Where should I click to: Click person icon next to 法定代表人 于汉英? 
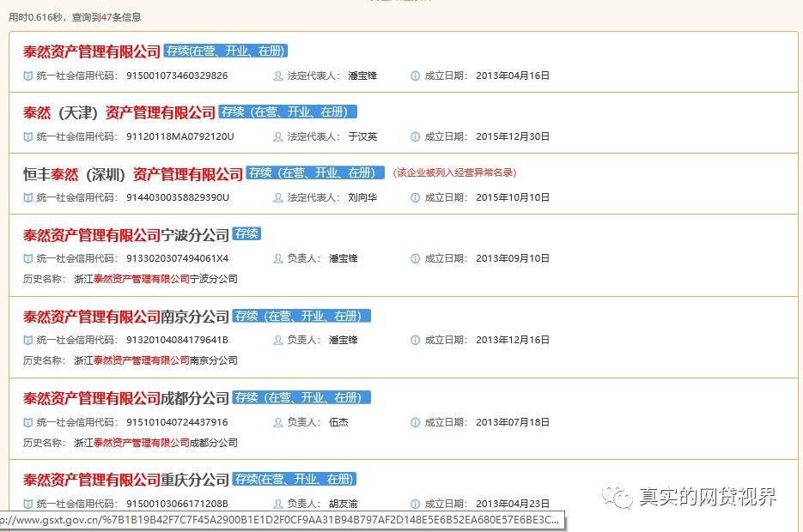pos(277,136)
